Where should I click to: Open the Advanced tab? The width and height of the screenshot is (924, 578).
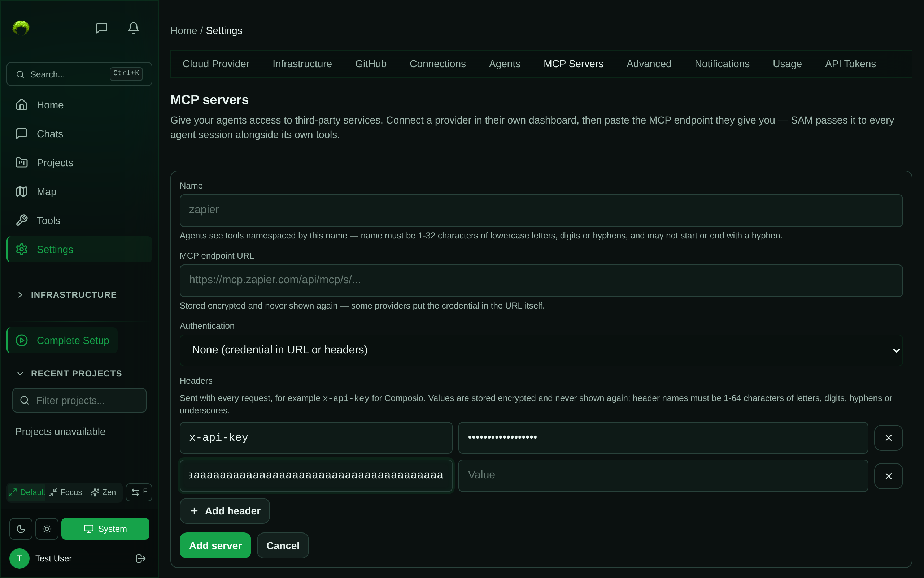[x=649, y=64]
